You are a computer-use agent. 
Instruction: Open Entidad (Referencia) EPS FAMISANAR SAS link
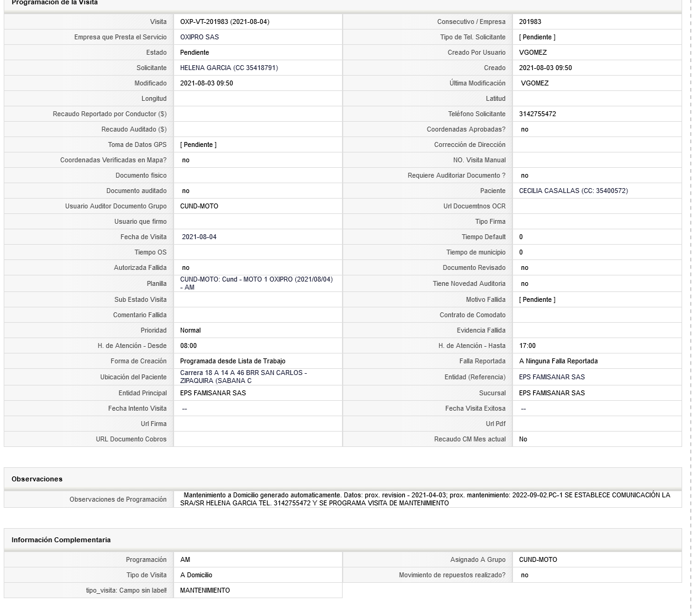(x=552, y=377)
